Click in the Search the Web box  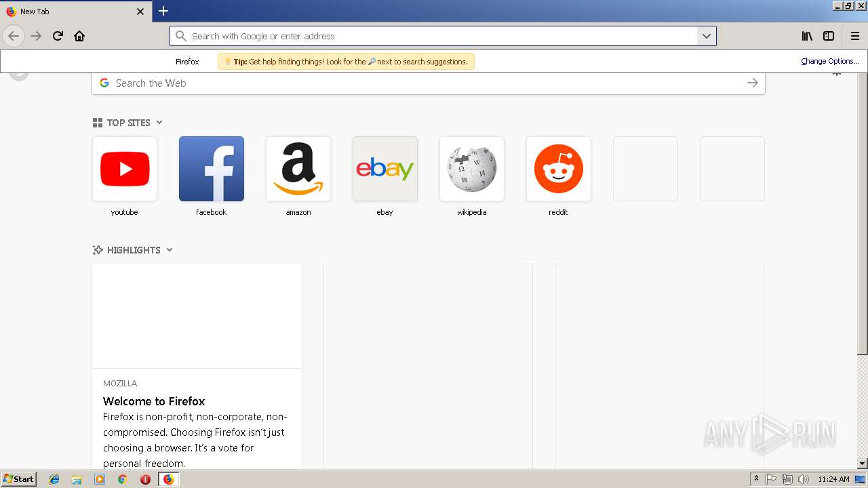[x=429, y=83]
